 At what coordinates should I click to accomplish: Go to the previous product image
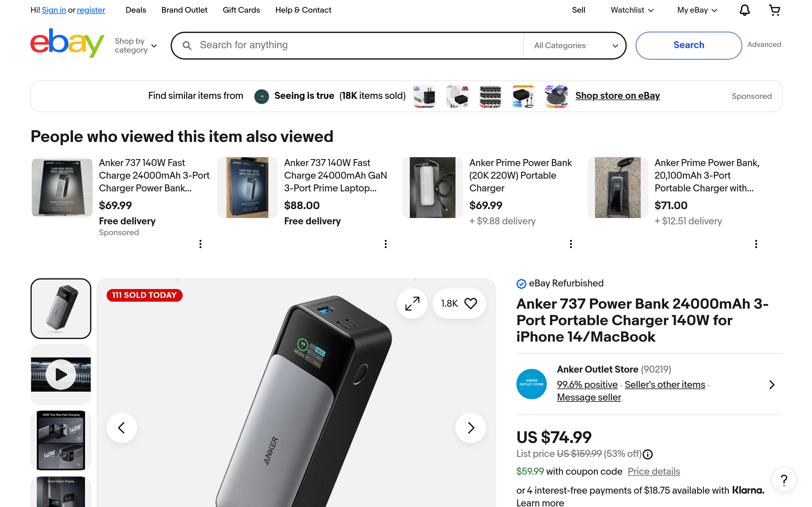pyautogui.click(x=121, y=427)
